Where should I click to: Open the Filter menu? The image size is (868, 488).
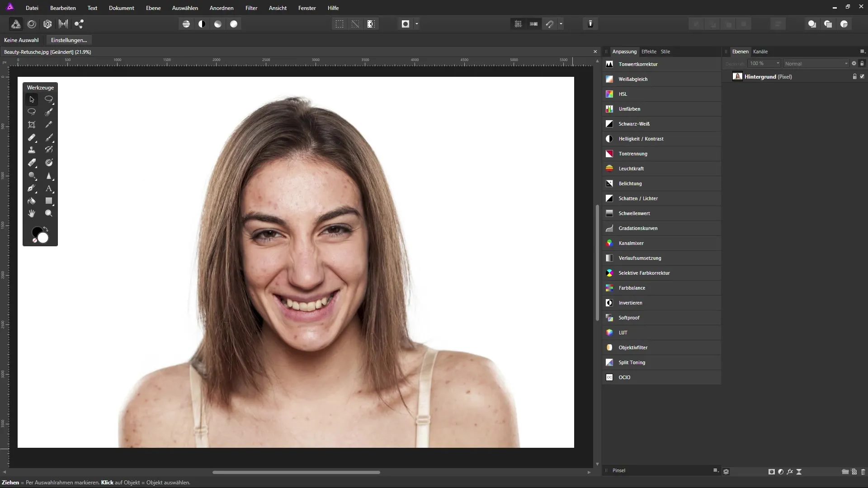[x=251, y=8]
